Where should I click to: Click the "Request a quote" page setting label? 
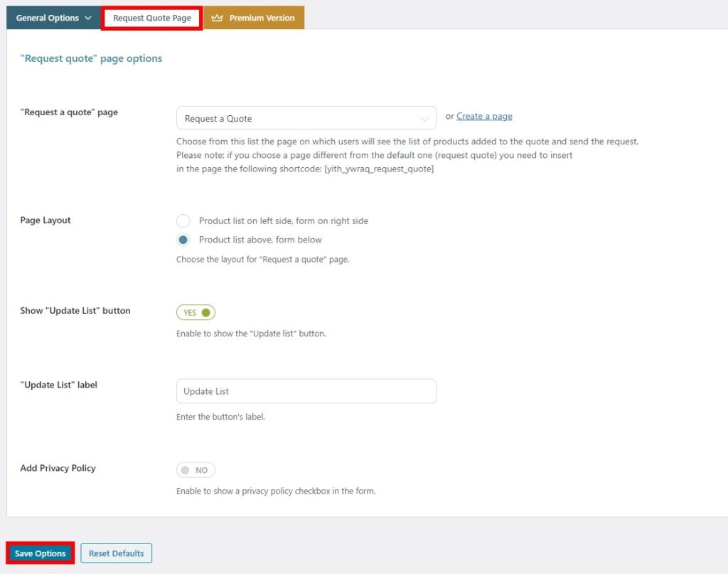click(69, 112)
